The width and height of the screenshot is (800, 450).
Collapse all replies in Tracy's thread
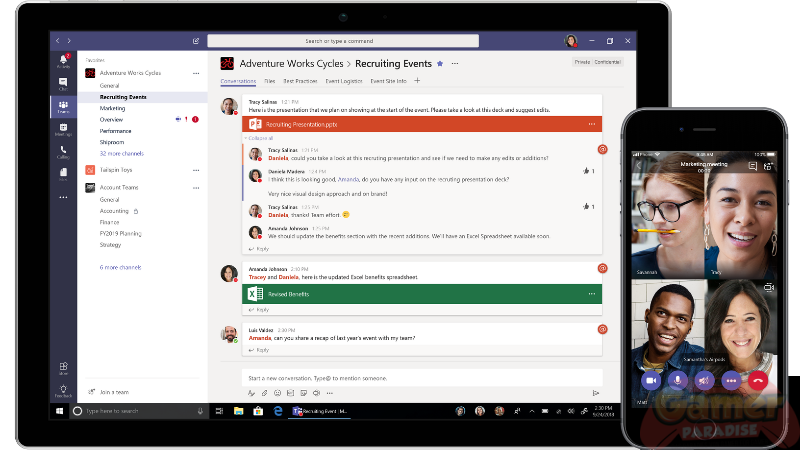click(x=258, y=138)
